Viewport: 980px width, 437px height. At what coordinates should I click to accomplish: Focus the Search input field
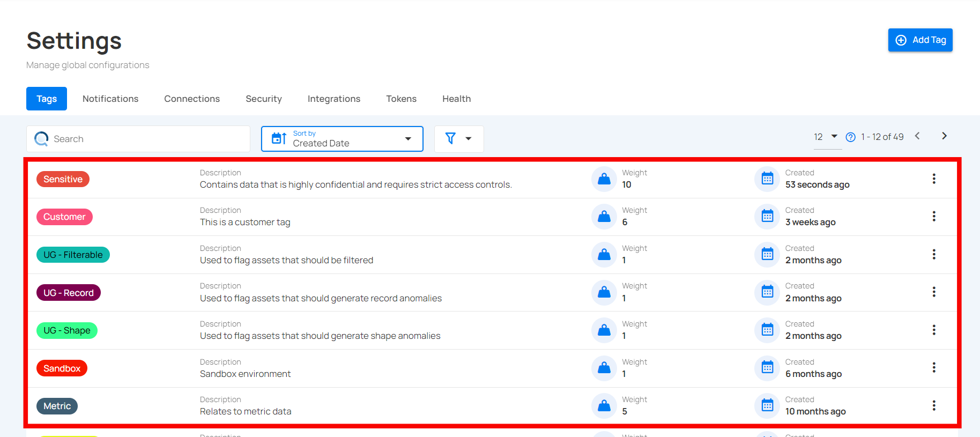[138, 139]
